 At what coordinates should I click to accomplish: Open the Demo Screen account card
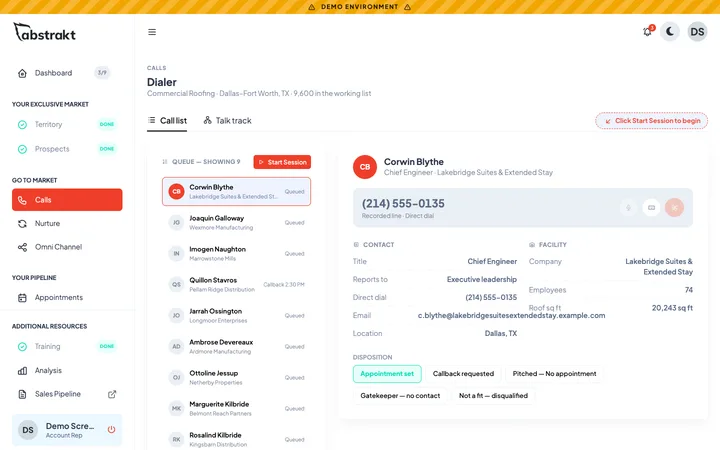click(x=67, y=430)
